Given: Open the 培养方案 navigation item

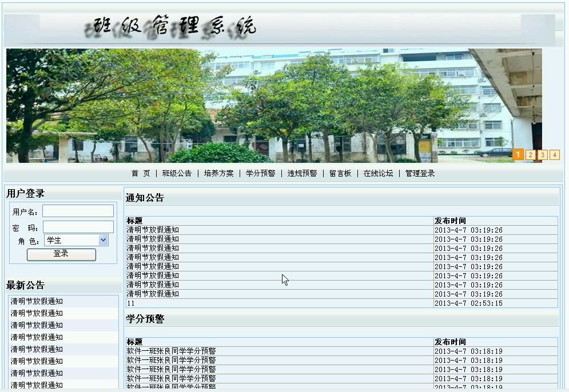Looking at the screenshot, I should (x=219, y=173).
